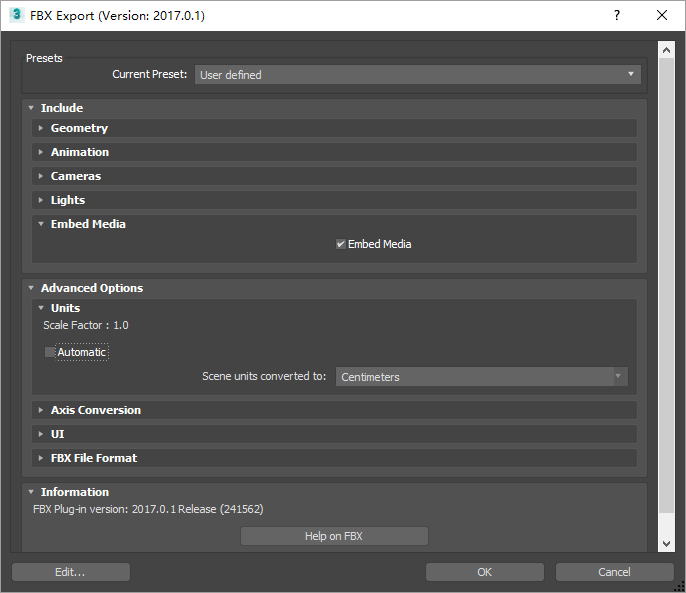Click the scrollbar up arrow
Screen dimensions: 686x593
tap(666, 50)
